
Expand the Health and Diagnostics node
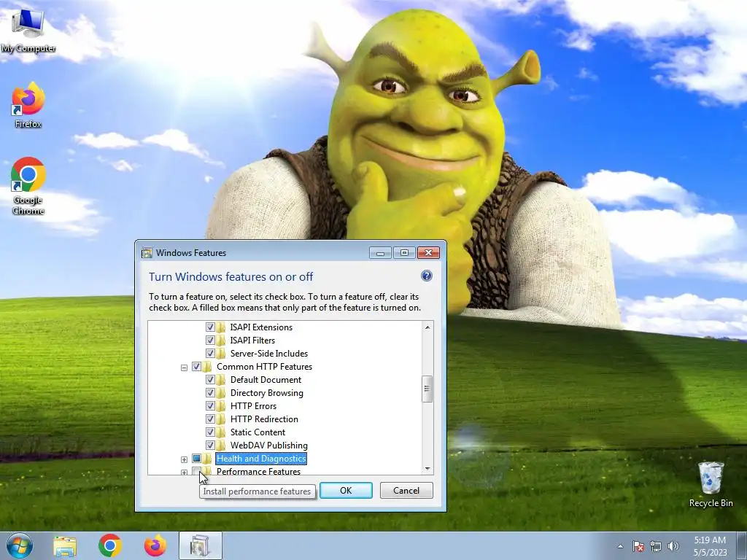[184, 459]
